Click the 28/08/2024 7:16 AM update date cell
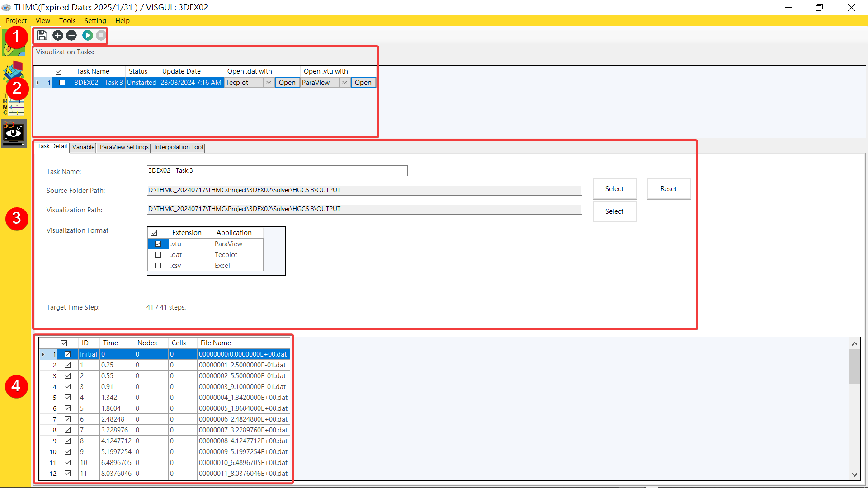Image resolution: width=868 pixels, height=488 pixels. (191, 83)
